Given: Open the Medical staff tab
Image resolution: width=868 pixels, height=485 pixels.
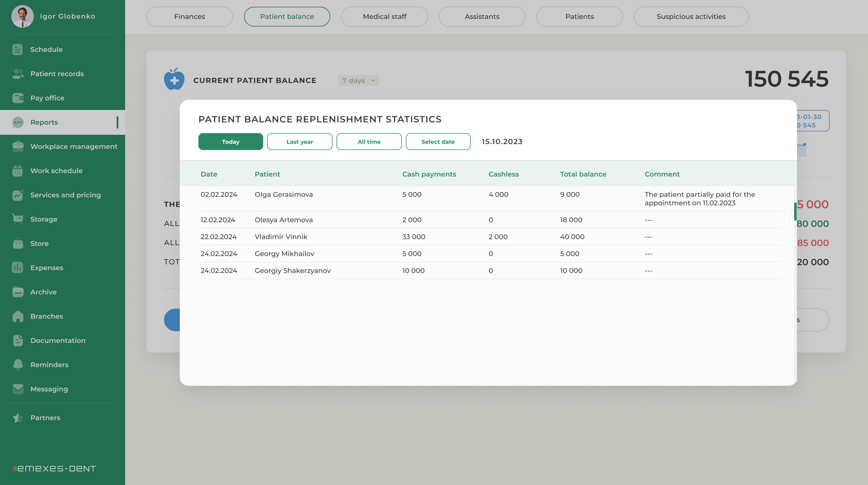Looking at the screenshot, I should tap(384, 17).
